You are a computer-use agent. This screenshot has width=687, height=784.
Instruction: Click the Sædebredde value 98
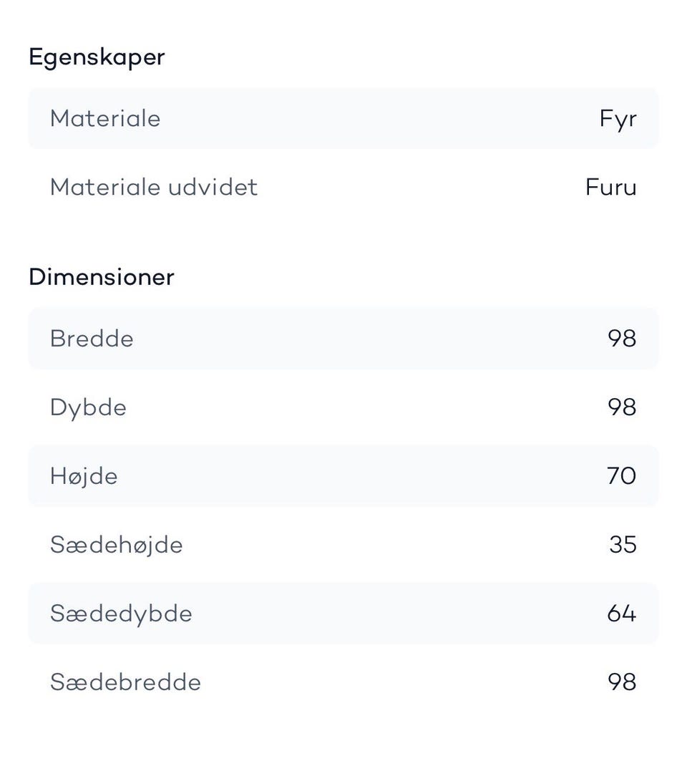[x=622, y=682]
